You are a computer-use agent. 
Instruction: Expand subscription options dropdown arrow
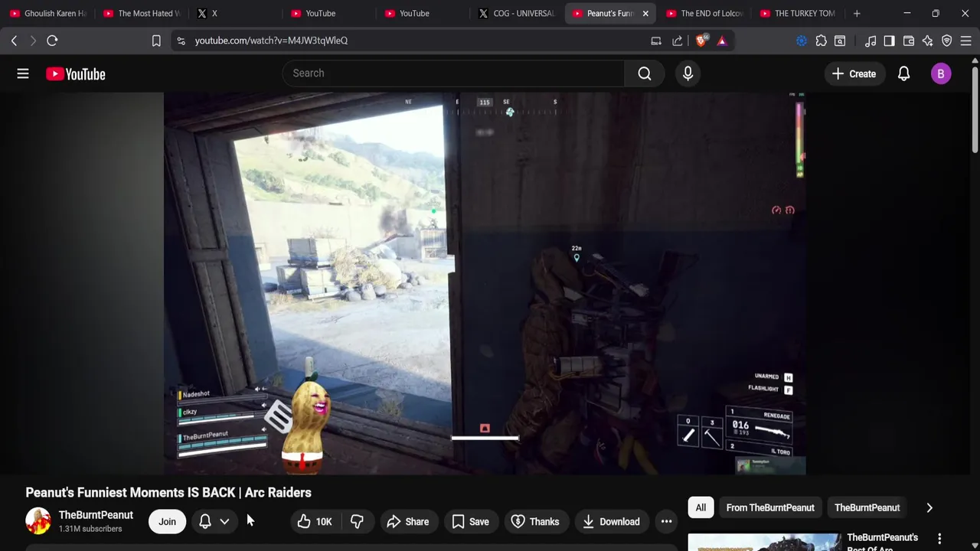point(224,522)
